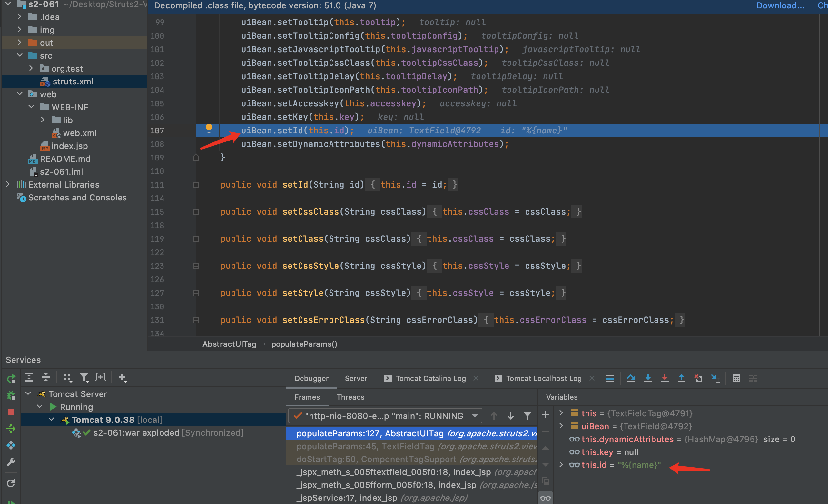Viewport: 828px width, 504px height.
Task: Expand External Libraries in project tree
Action: 8,184
